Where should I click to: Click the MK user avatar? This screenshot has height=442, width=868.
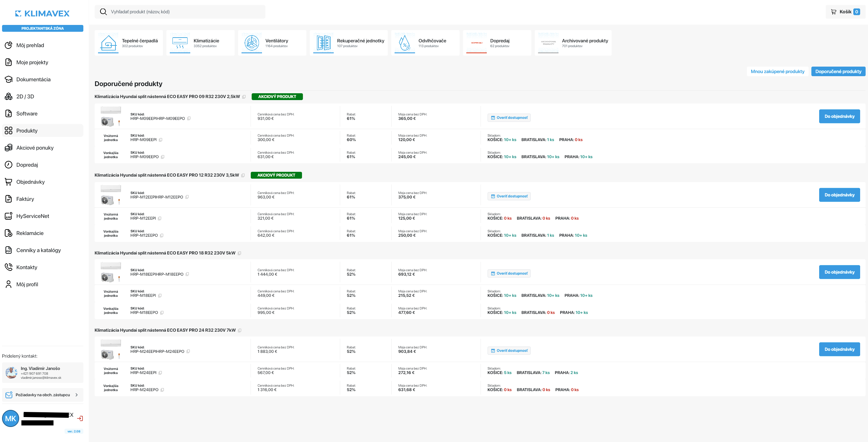[x=11, y=418]
